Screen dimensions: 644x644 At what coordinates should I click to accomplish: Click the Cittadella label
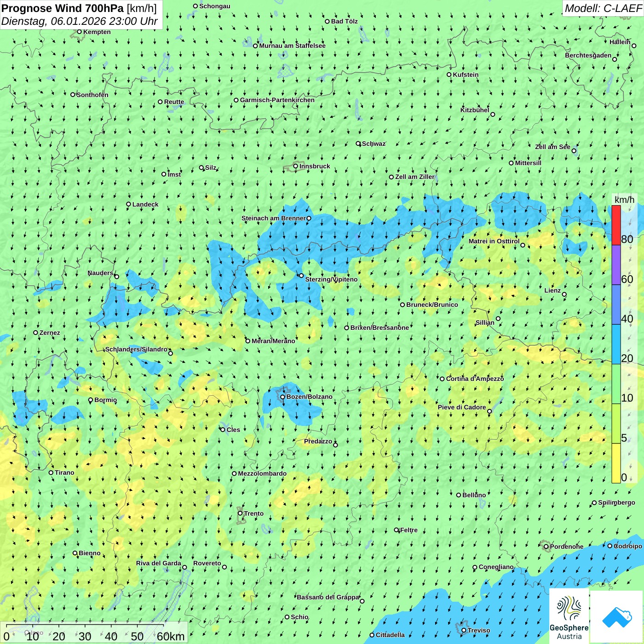(x=390, y=635)
